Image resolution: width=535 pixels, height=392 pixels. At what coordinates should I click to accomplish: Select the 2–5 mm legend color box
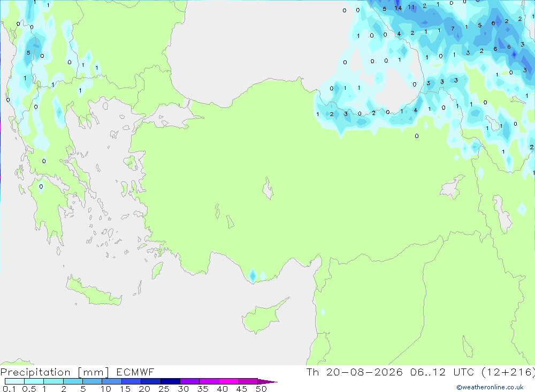[x=73, y=381]
